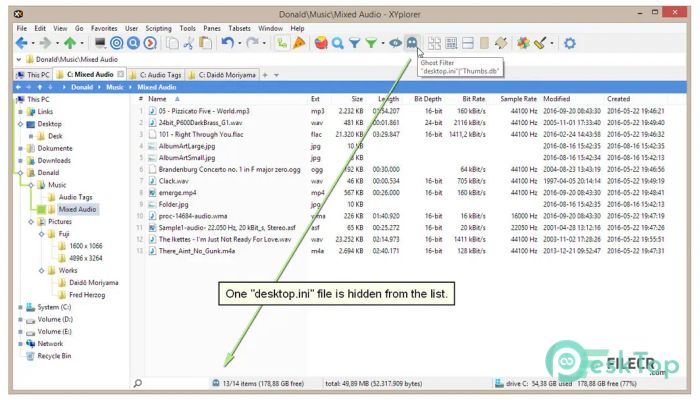700x400 pixels.
Task: Open the Scripting menu
Action: [x=158, y=28]
